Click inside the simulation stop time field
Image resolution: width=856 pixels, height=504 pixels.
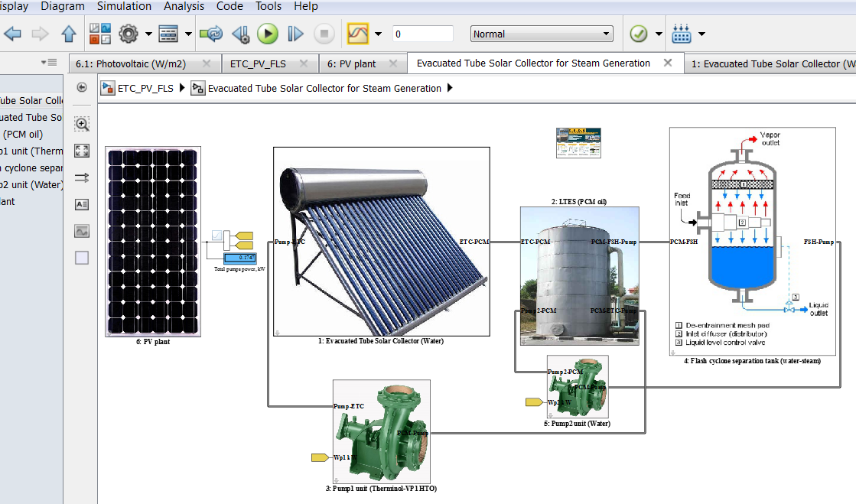422,34
